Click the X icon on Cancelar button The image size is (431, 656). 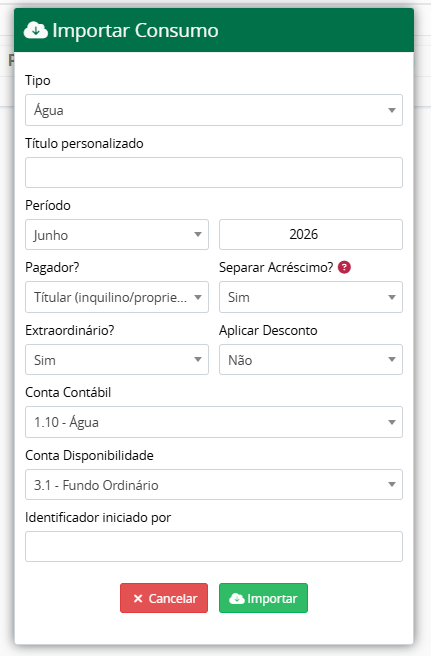138,598
